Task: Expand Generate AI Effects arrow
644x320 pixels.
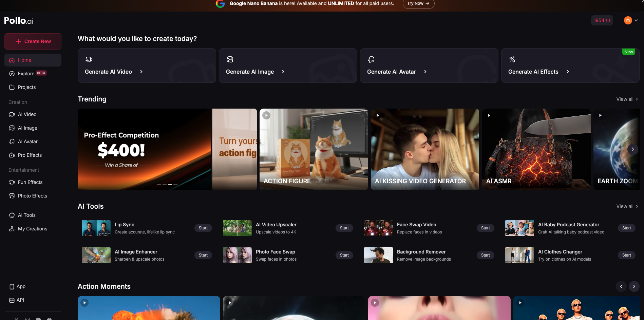Action: 568,72
